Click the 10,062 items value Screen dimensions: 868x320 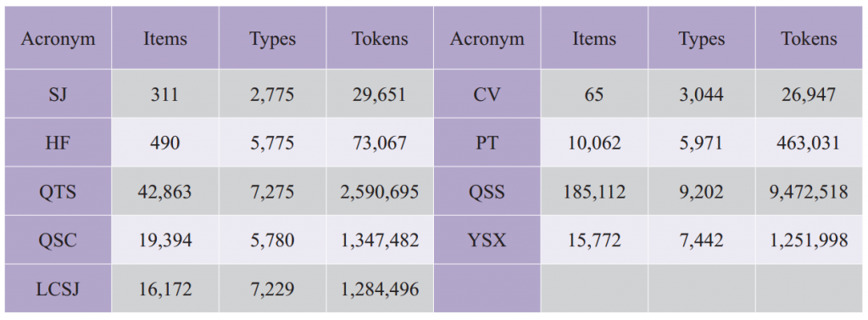tap(594, 143)
